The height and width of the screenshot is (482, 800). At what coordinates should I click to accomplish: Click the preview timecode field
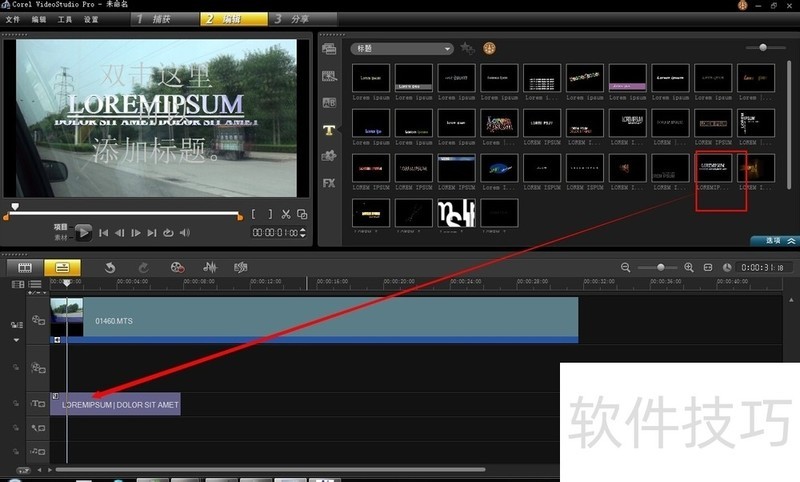click(275, 233)
